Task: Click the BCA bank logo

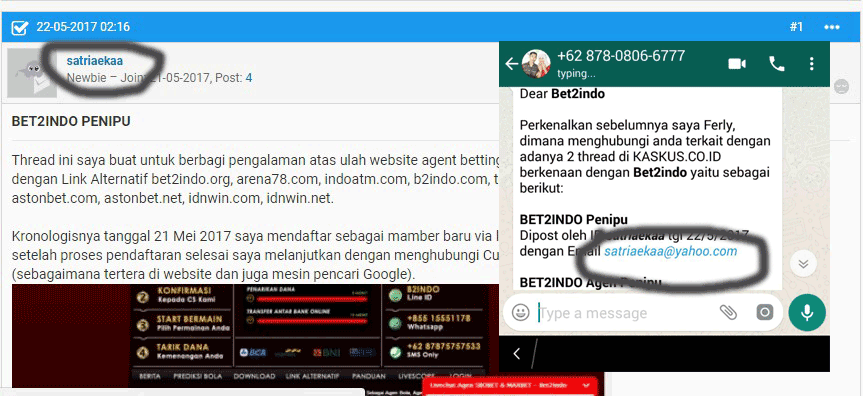Action: pyautogui.click(x=253, y=352)
